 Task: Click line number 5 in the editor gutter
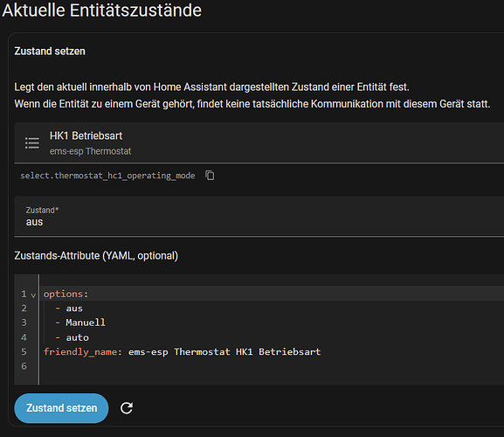point(24,352)
